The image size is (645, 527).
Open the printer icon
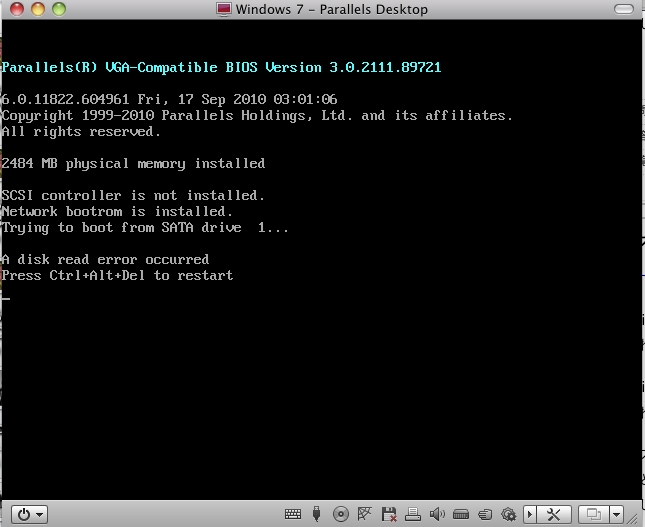click(x=413, y=514)
